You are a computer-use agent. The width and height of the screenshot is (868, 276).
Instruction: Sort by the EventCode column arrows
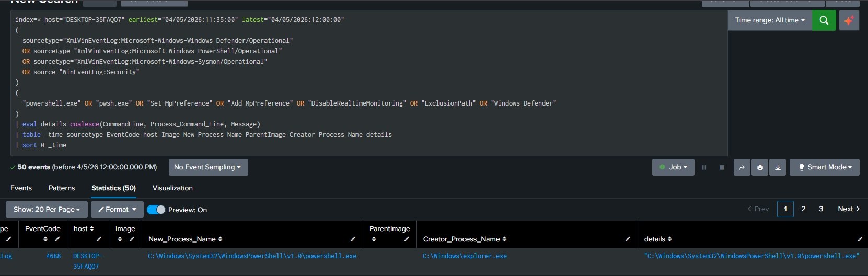[x=45, y=239]
